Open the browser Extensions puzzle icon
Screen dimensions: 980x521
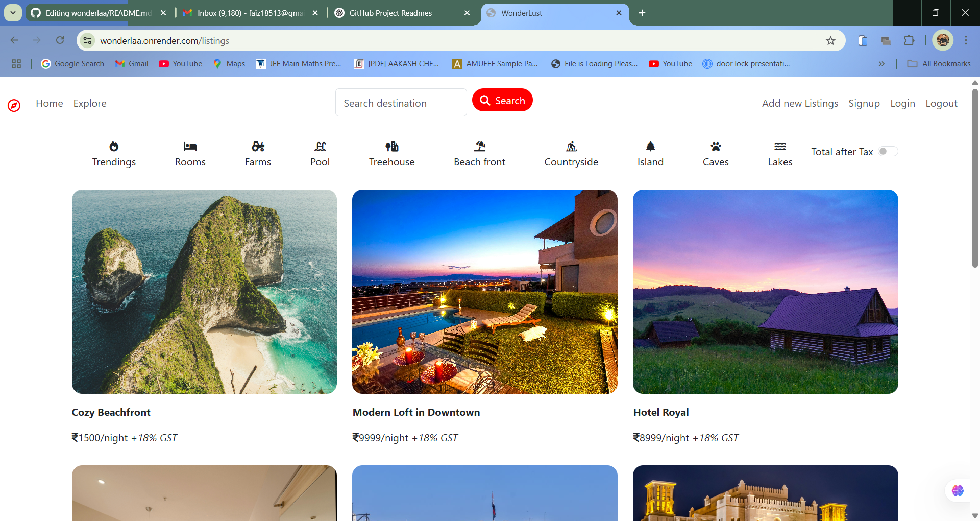pos(909,41)
